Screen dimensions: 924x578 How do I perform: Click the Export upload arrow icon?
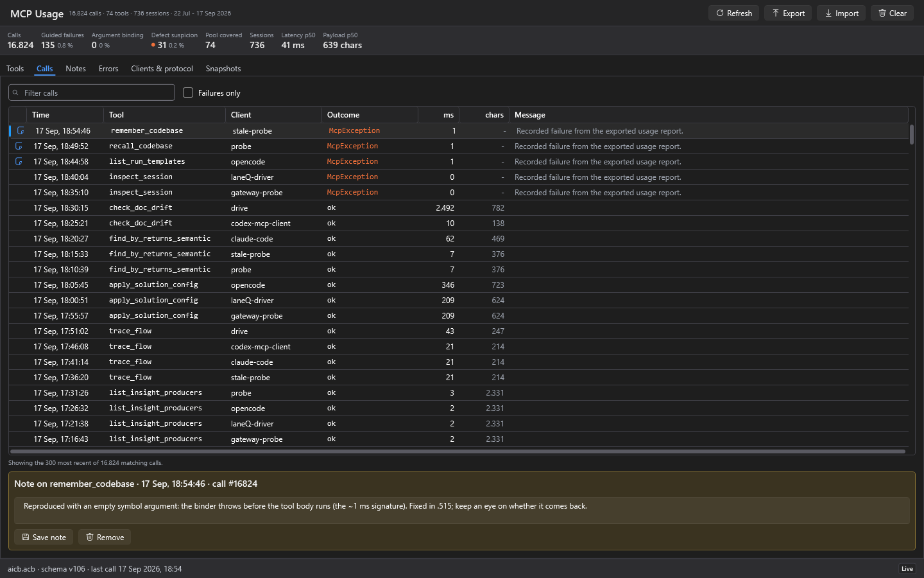point(775,13)
